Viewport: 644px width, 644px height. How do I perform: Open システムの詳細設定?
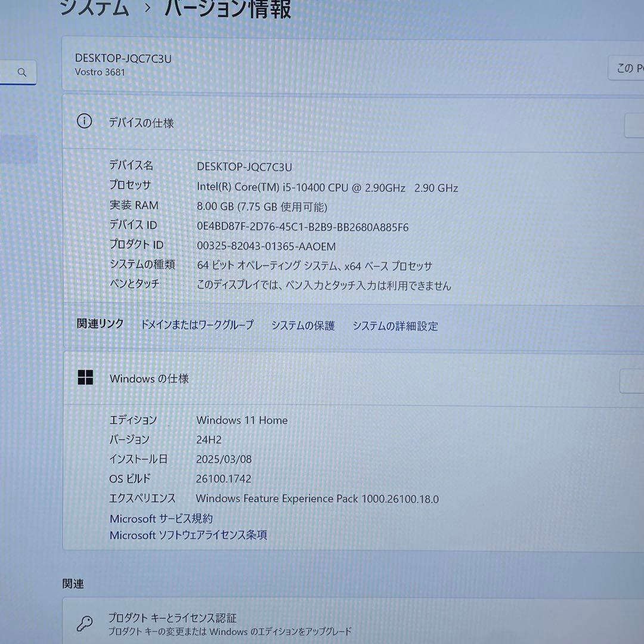pos(395,326)
